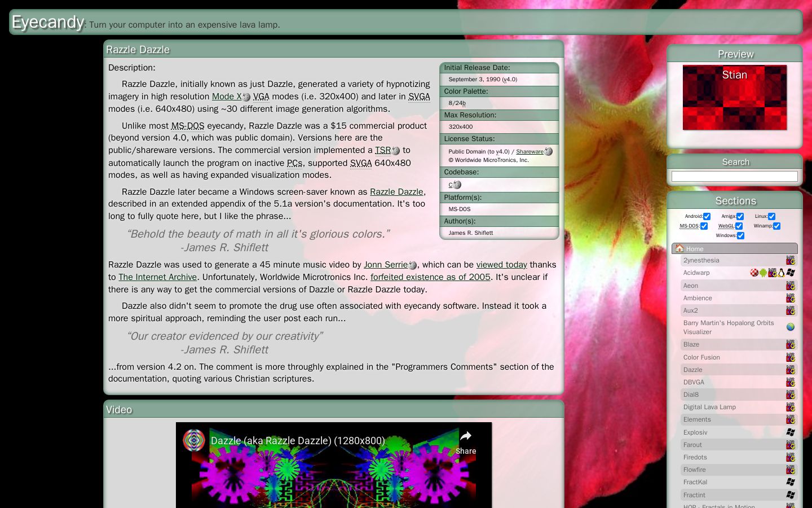Click the video Share arrow icon

[466, 436]
